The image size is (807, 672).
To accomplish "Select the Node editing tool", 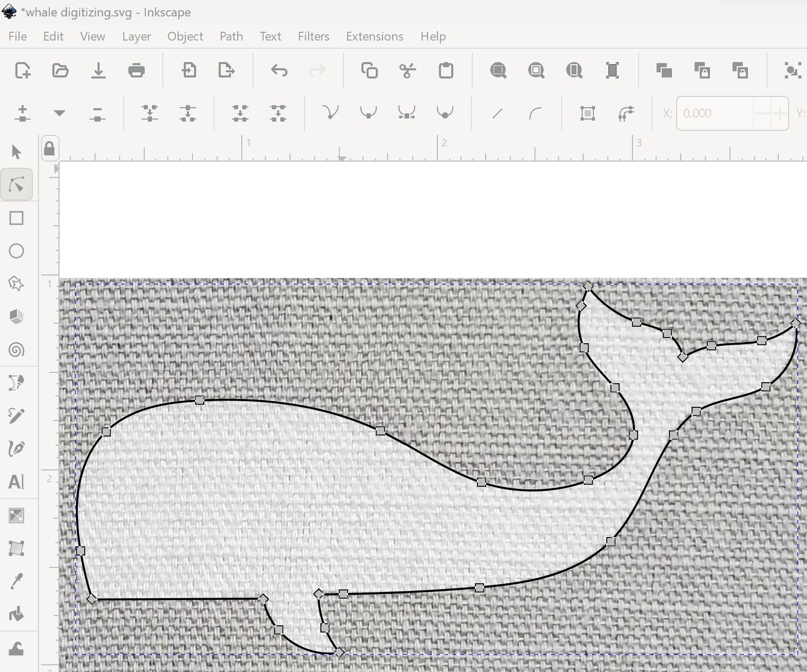I will [x=16, y=185].
